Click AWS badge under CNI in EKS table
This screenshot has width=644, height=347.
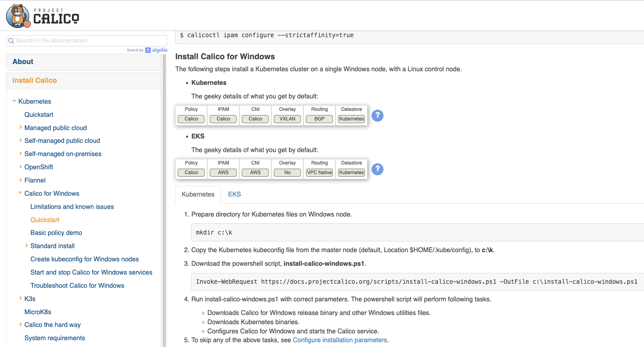pyautogui.click(x=255, y=172)
